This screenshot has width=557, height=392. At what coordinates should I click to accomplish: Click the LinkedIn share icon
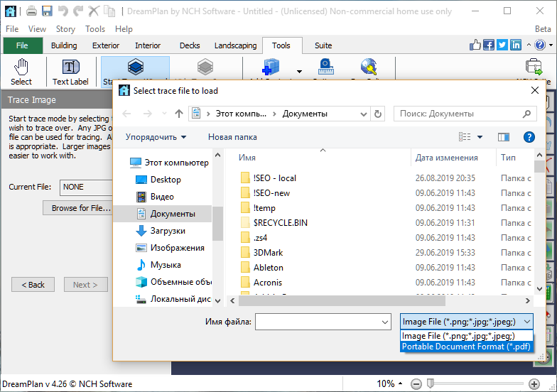tap(516, 45)
